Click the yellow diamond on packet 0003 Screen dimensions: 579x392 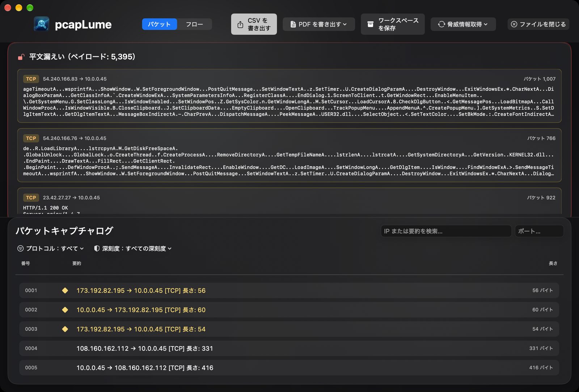(65, 329)
